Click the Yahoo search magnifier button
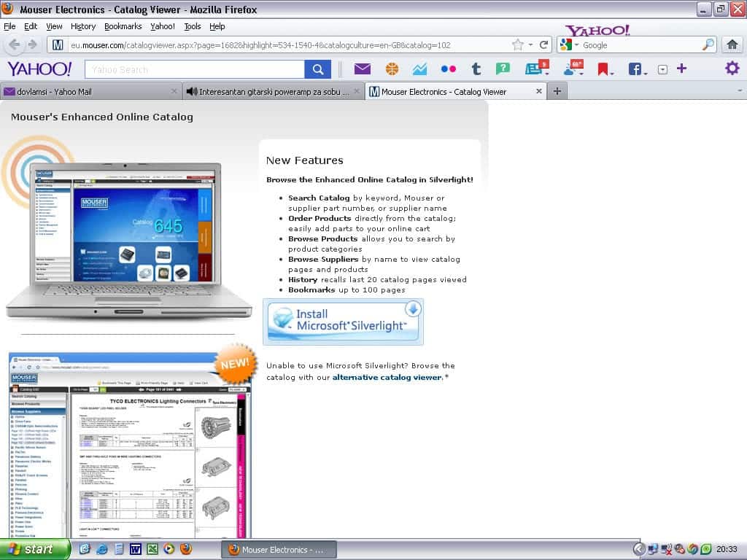The image size is (747, 560). 318,69
